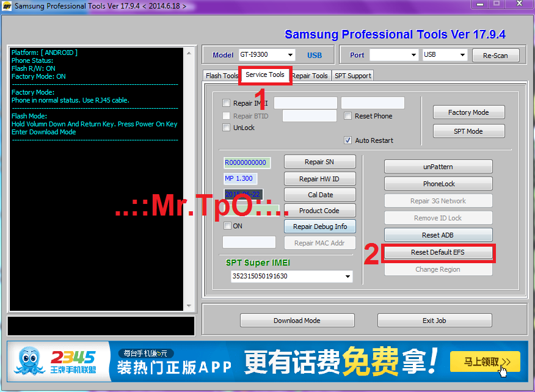
Task: Click the Repair 3G Network button
Action: [438, 201]
